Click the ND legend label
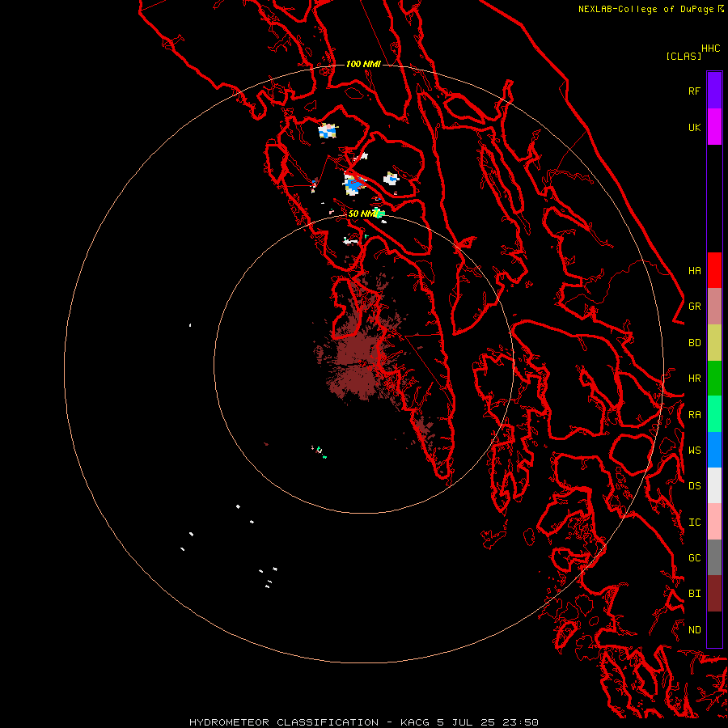Viewport: 728px width, 728px height. (695, 630)
